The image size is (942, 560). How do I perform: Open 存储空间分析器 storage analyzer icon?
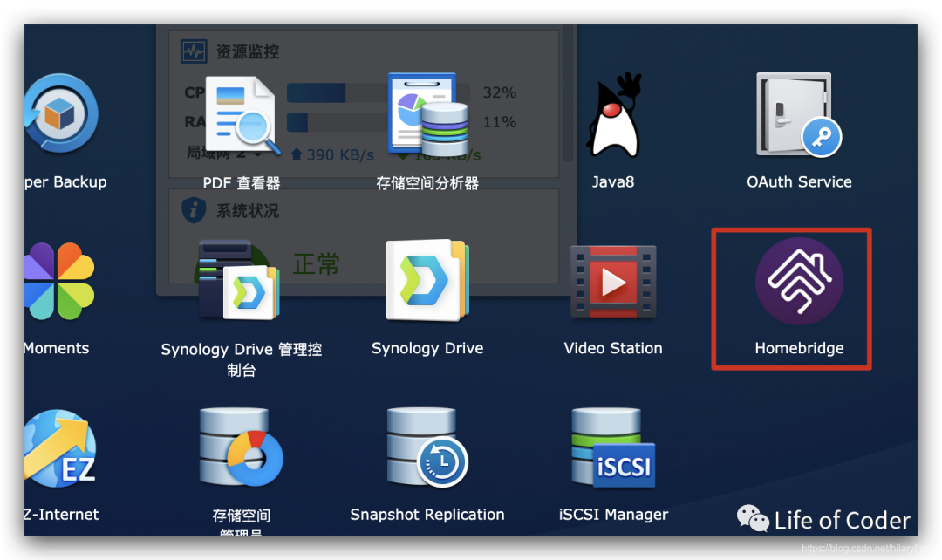pos(427,114)
